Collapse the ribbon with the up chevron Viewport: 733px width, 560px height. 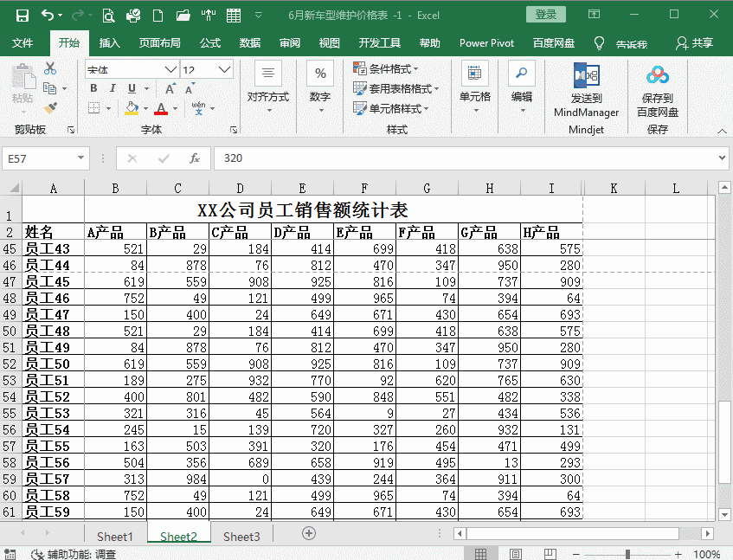(x=723, y=132)
